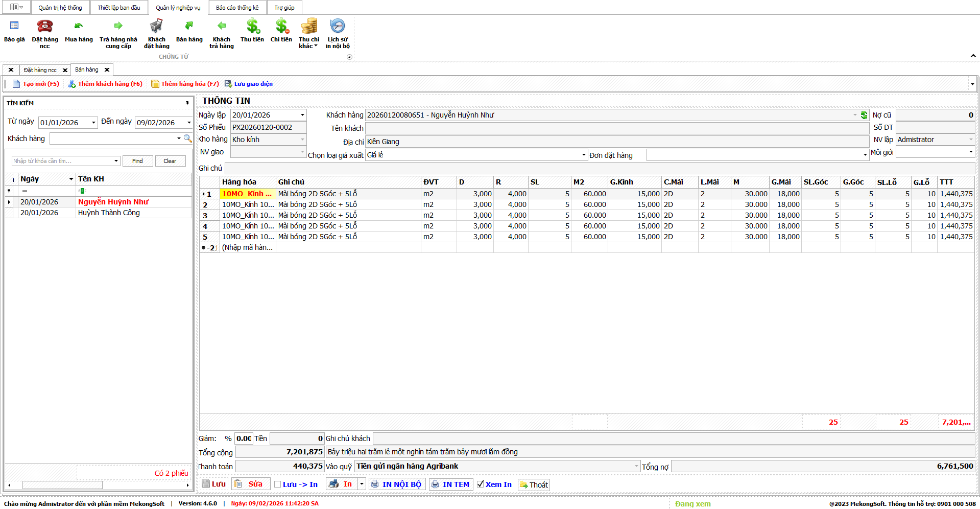Click the Ghi chú khách input field

pos(673,438)
